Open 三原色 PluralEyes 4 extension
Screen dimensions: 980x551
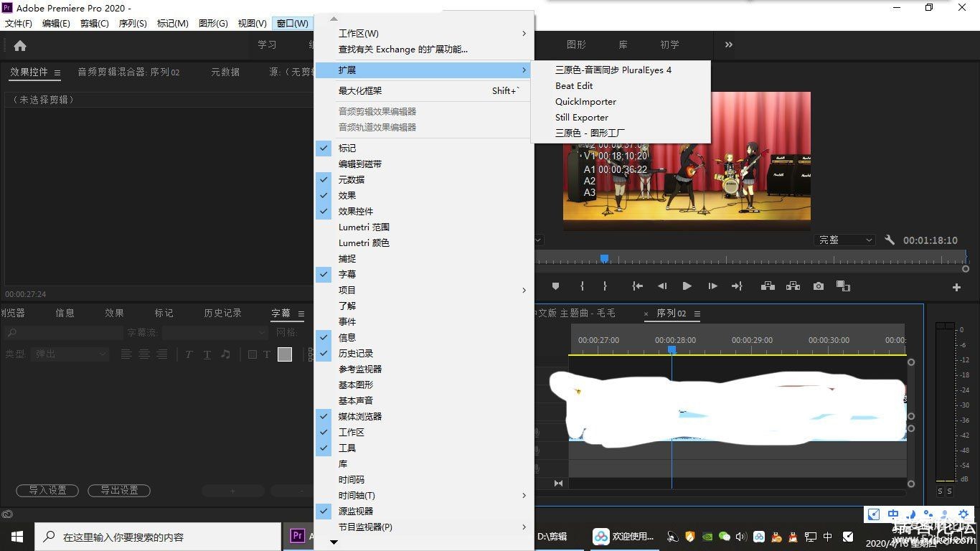click(621, 70)
